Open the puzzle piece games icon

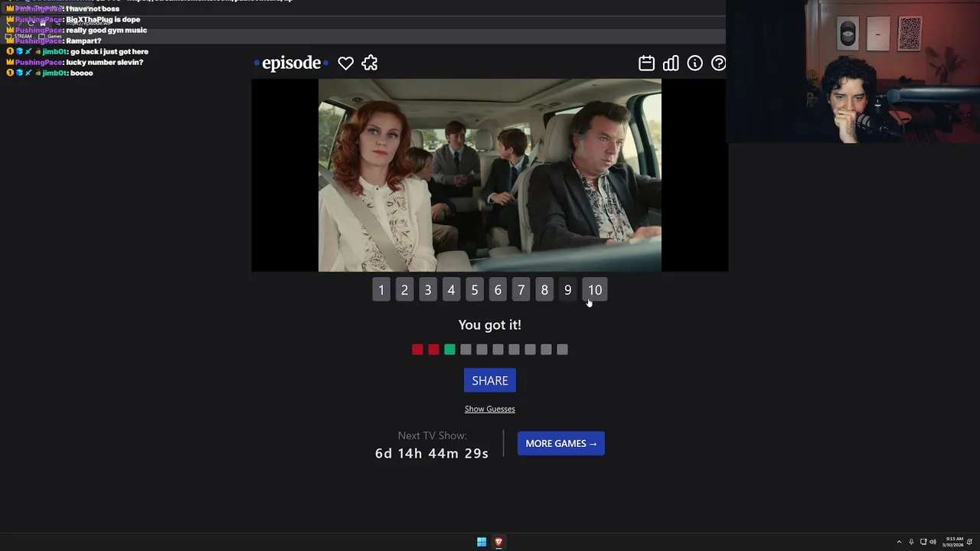[370, 64]
